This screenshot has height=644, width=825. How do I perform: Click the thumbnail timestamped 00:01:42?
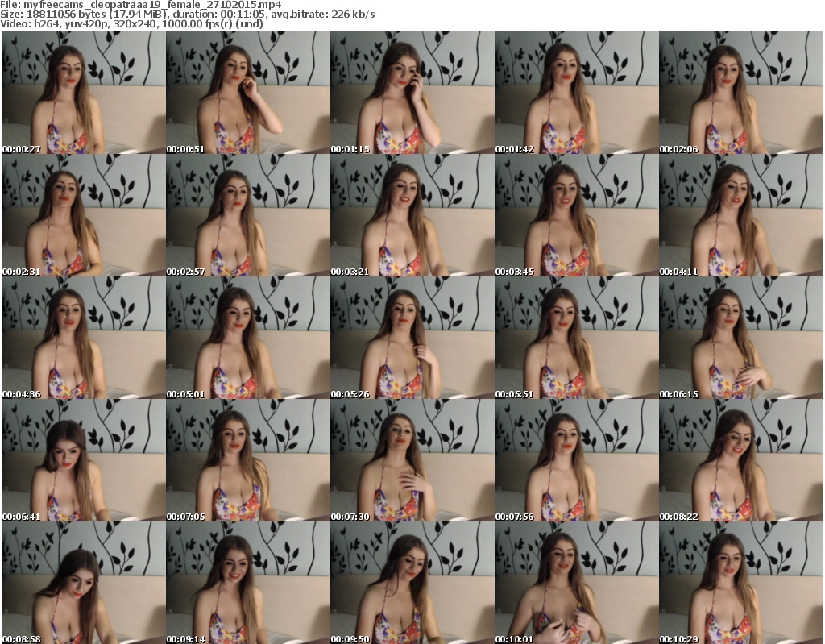[x=577, y=93]
